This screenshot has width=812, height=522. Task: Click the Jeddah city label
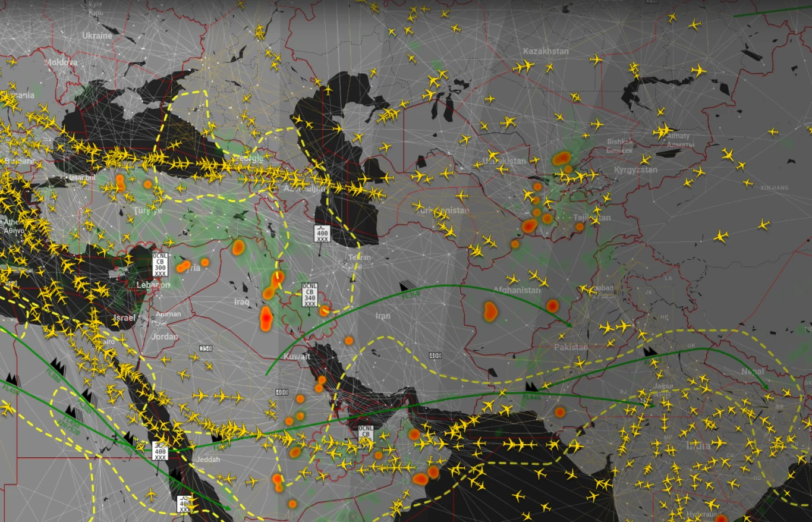coord(207,460)
